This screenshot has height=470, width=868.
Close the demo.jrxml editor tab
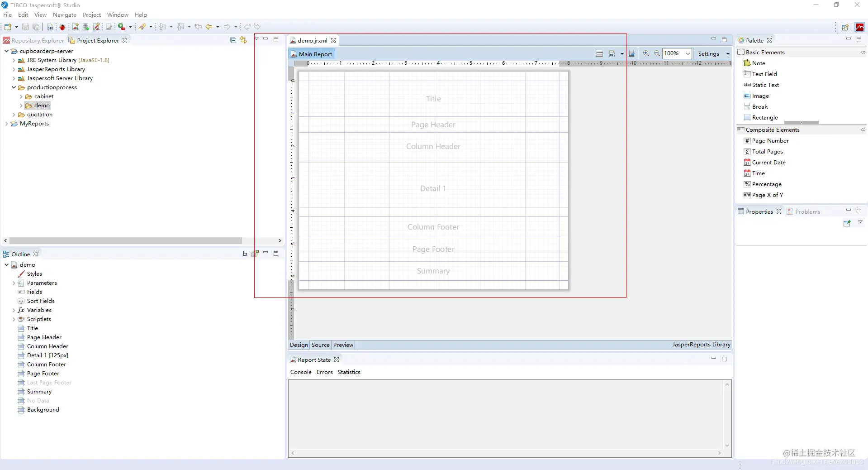click(x=333, y=40)
